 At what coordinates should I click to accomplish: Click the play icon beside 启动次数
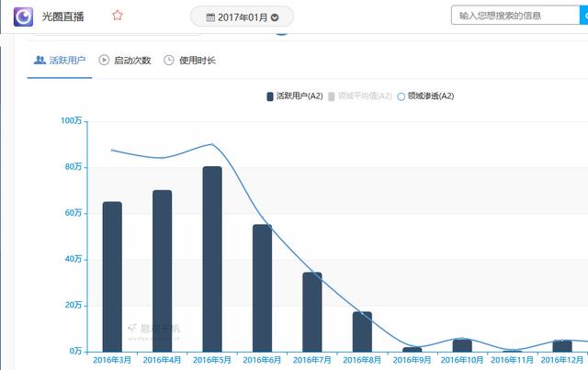(104, 60)
